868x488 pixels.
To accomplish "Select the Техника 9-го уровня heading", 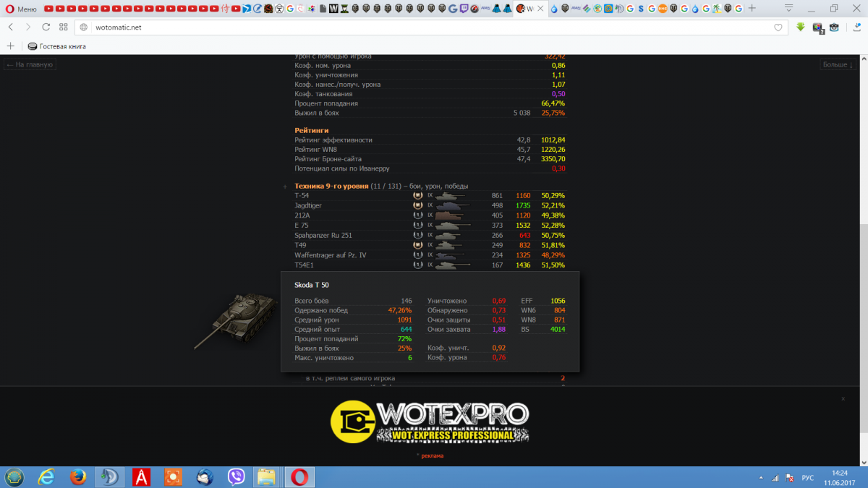I will click(331, 186).
